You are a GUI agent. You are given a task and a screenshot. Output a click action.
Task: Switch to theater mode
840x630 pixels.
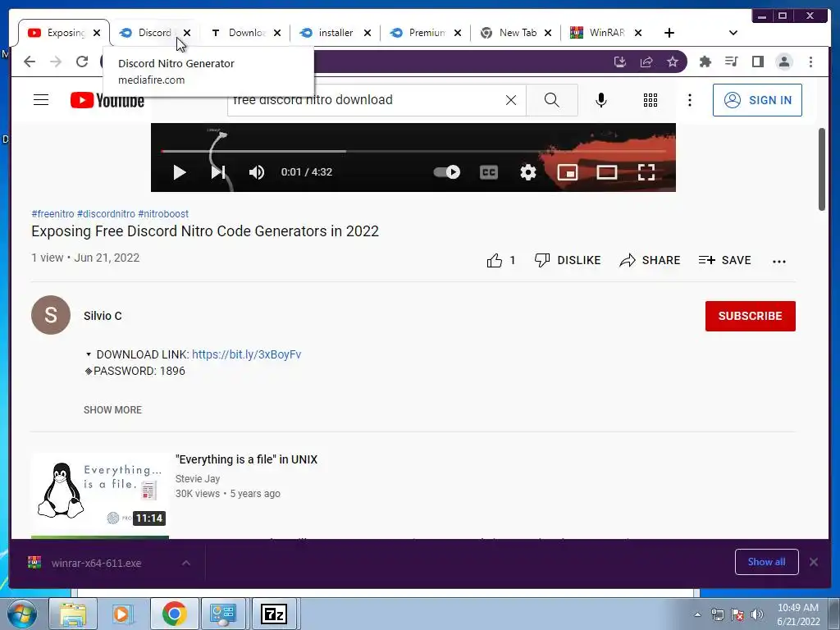pyautogui.click(x=607, y=172)
